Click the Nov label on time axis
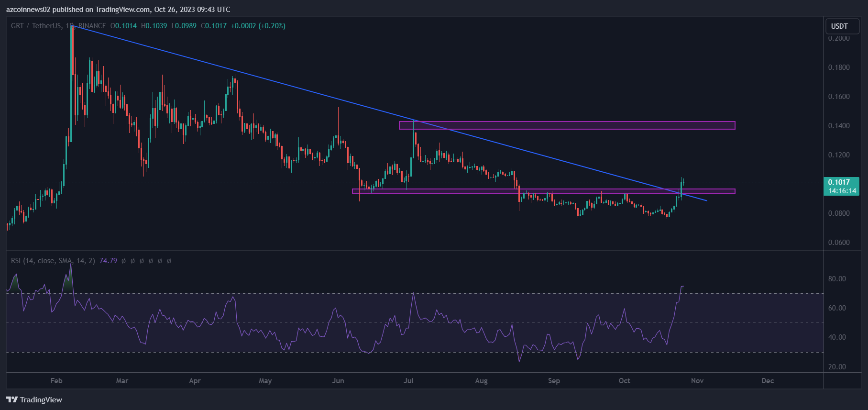The width and height of the screenshot is (868, 410). [x=697, y=381]
